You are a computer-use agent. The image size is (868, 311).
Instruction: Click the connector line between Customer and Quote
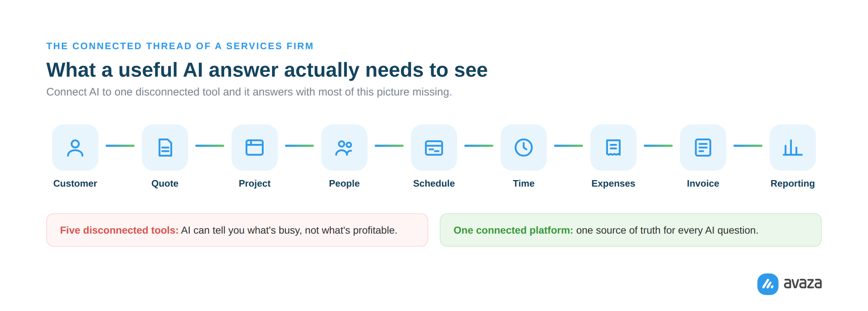click(120, 146)
